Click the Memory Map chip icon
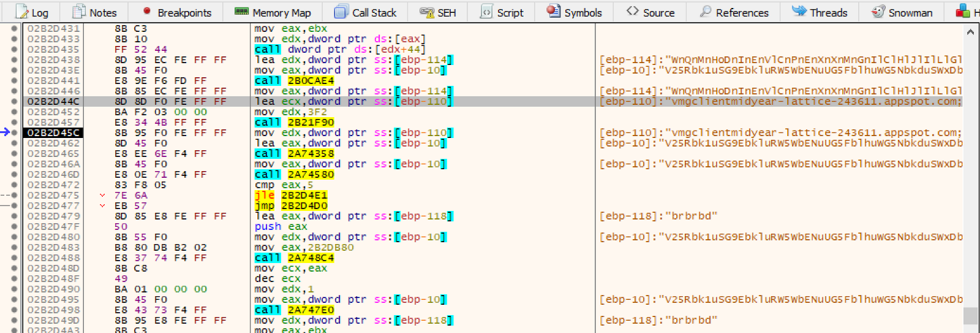 click(x=242, y=12)
